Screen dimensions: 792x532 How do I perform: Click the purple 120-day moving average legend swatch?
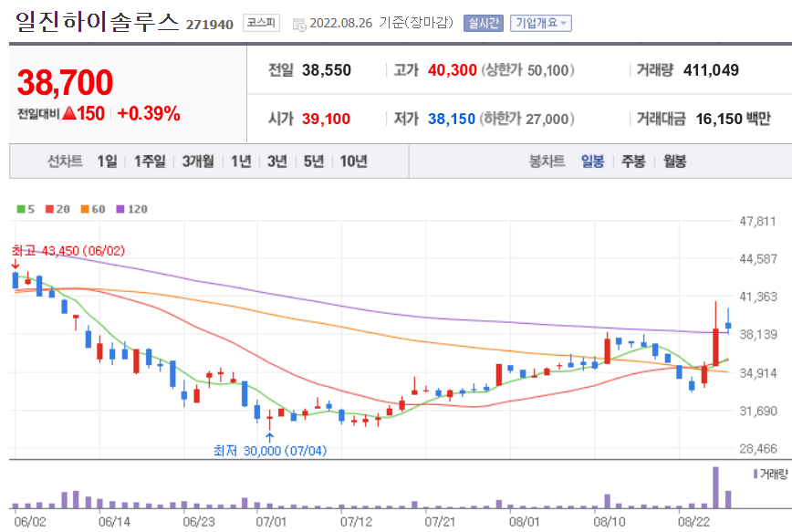click(x=120, y=209)
